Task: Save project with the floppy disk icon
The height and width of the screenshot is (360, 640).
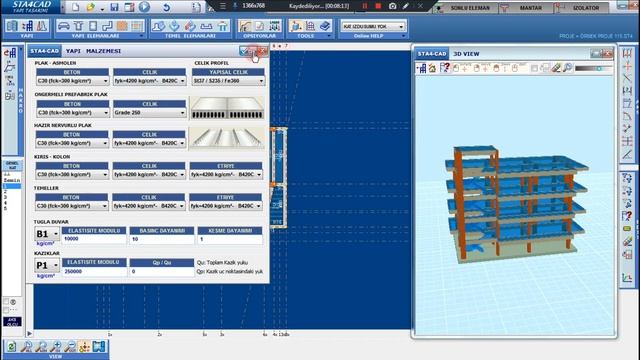Action: 114,7
